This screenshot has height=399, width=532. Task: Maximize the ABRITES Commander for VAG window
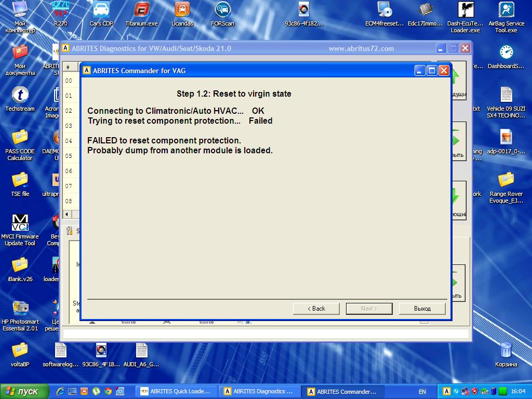(x=432, y=71)
